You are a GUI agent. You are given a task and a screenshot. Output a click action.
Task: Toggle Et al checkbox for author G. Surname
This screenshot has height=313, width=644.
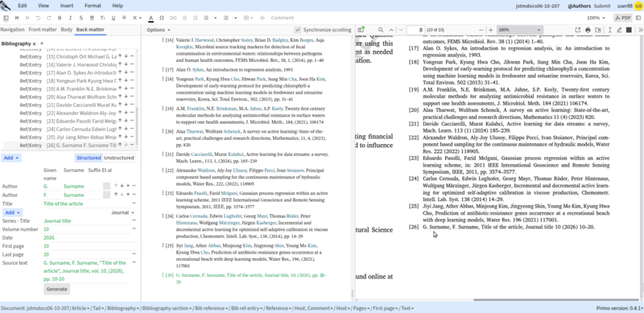pyautogui.click(x=106, y=187)
